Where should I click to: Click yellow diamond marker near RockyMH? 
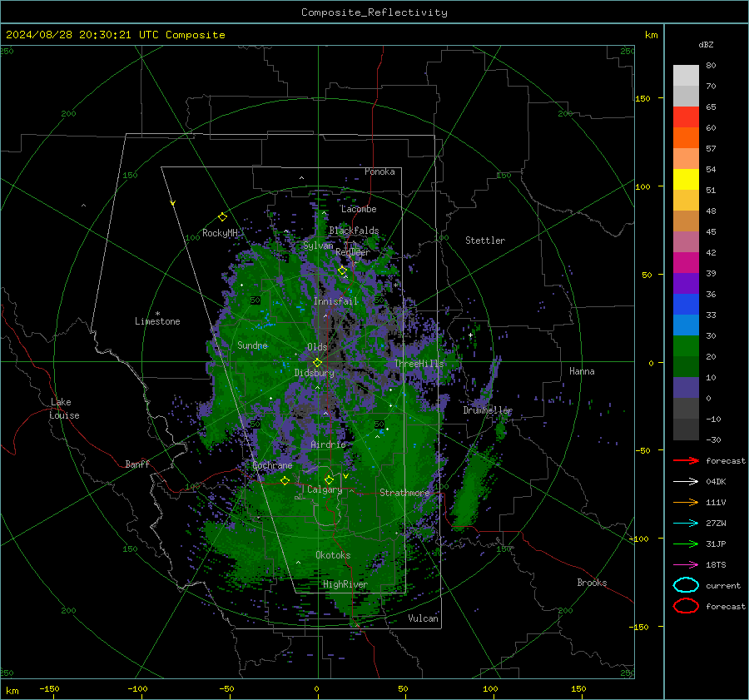click(x=222, y=217)
